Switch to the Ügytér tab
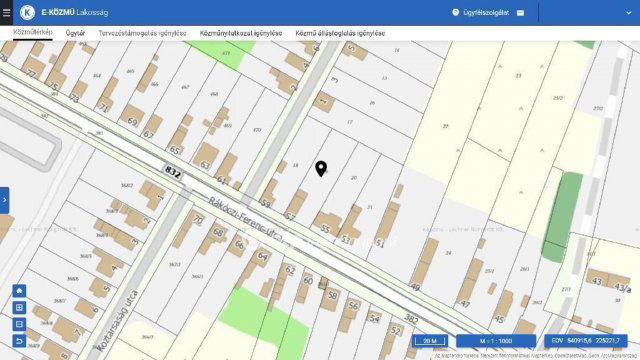The image size is (640, 360). coord(75,33)
